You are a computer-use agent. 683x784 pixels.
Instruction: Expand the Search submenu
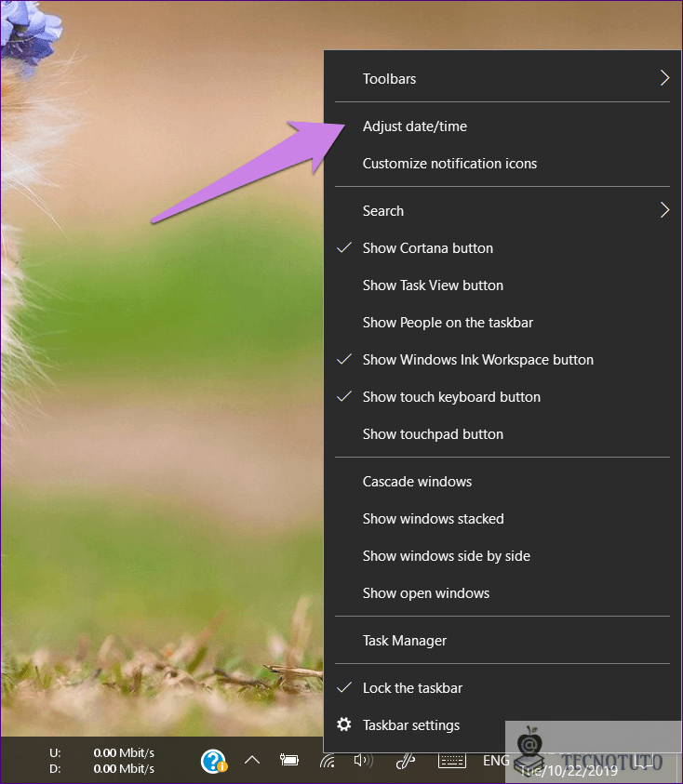pyautogui.click(x=502, y=210)
